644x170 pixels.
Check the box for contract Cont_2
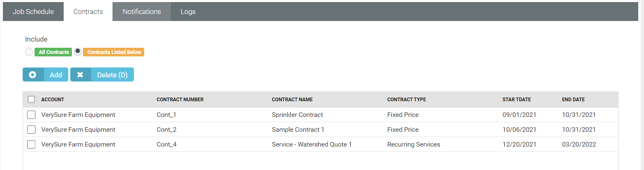click(31, 130)
